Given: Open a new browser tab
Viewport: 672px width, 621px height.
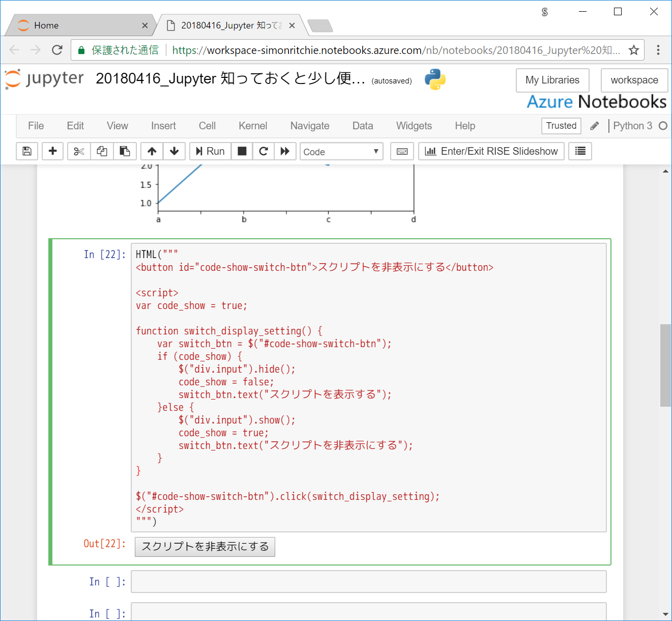Looking at the screenshot, I should tap(320, 25).
